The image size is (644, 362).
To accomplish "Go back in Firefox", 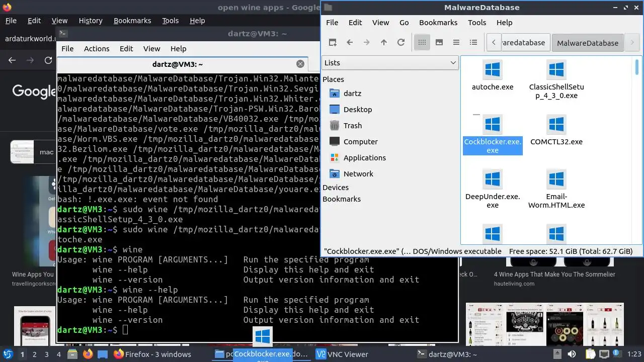I will click(x=12, y=60).
